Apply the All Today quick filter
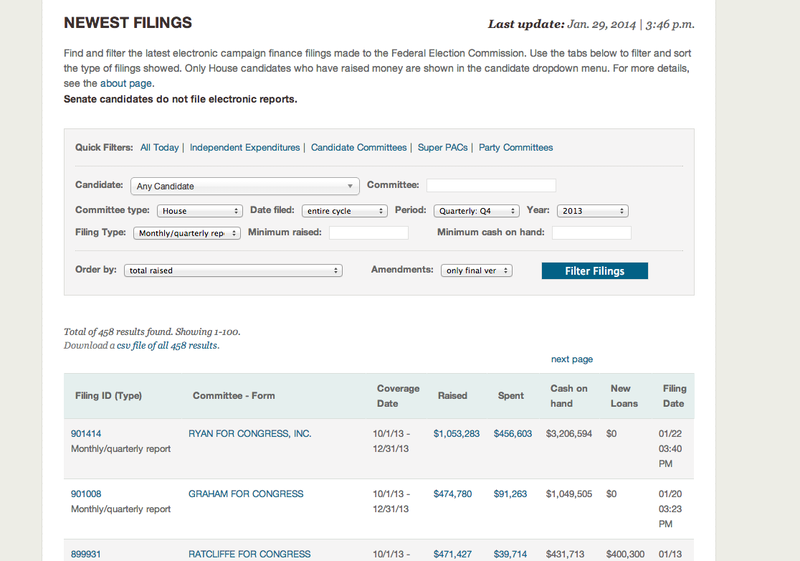Image resolution: width=800 pixels, height=561 pixels. [x=159, y=148]
